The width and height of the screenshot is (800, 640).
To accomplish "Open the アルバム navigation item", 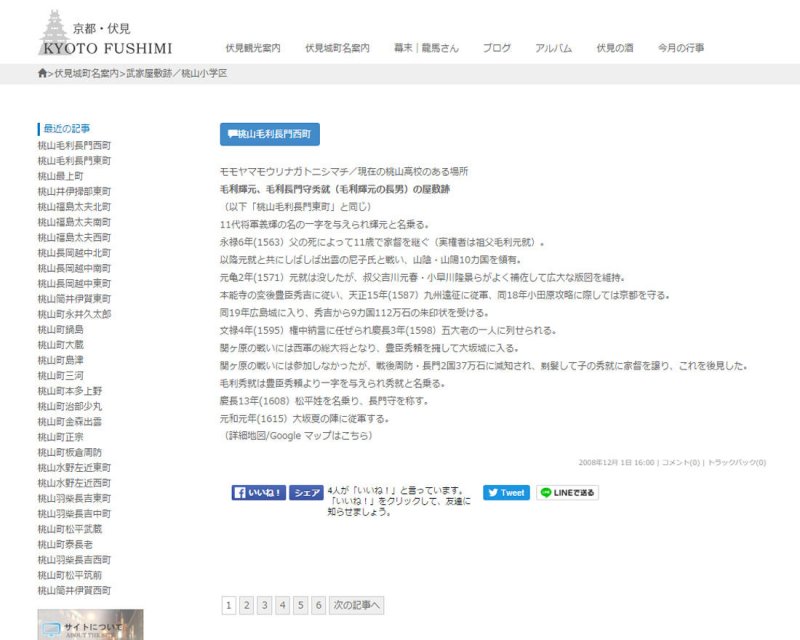I will click(x=553, y=48).
